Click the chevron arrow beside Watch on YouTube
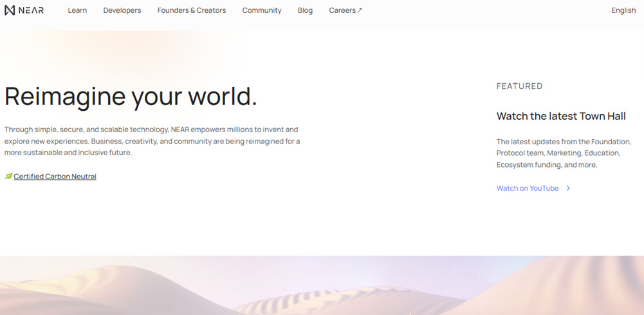 point(569,188)
